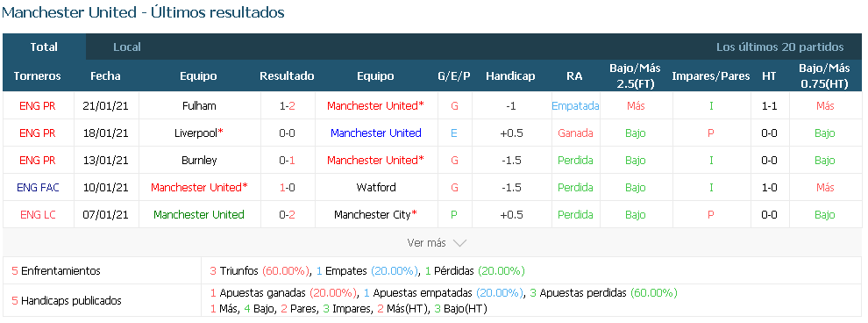Viewport: 868px width, 323px height.
Task: Click the Burnley team name
Action: pos(199,160)
